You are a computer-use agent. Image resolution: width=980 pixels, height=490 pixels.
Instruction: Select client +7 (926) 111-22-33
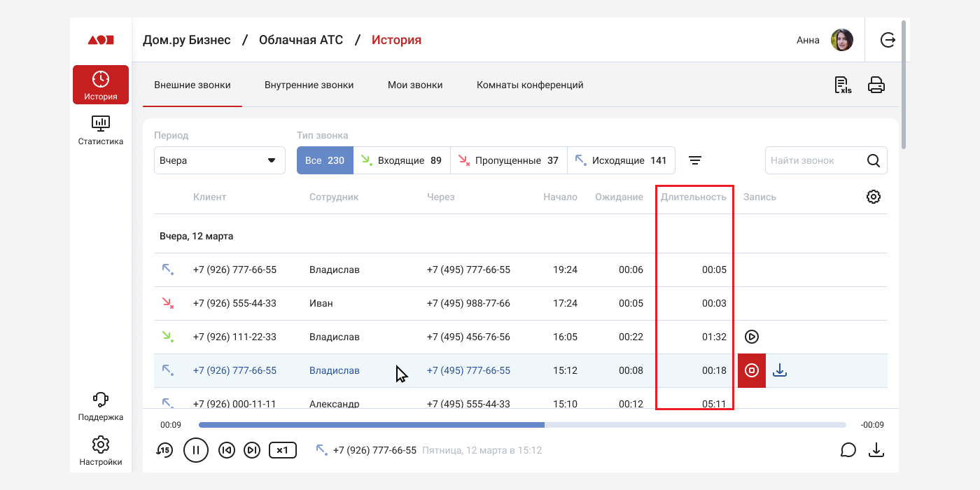click(234, 337)
